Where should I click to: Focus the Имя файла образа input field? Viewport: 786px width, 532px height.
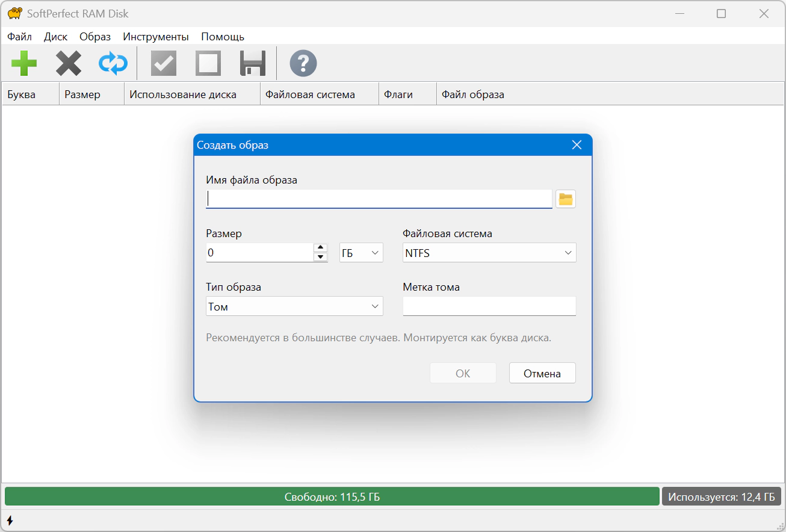pos(379,199)
